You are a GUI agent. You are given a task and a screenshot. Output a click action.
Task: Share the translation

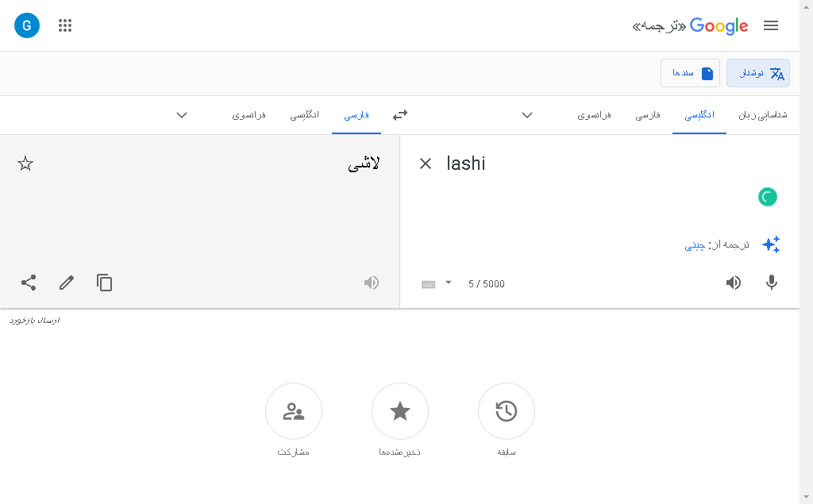pyautogui.click(x=29, y=283)
